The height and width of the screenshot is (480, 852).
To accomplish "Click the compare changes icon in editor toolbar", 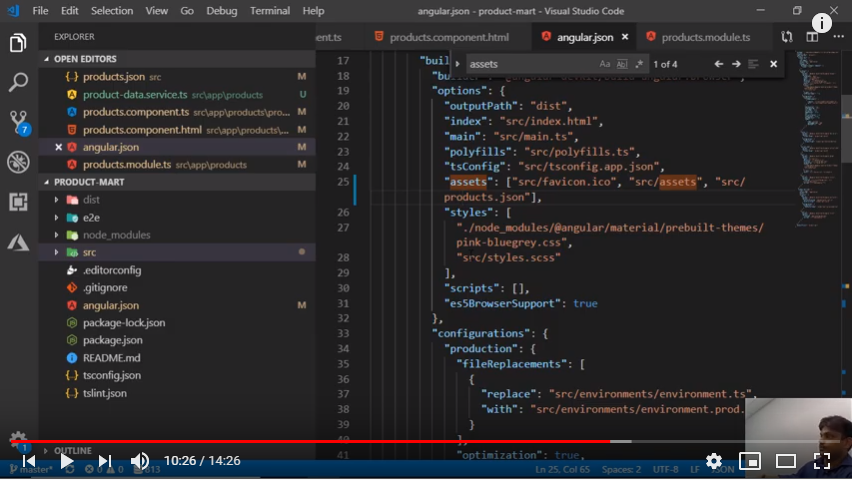I will 786,37.
